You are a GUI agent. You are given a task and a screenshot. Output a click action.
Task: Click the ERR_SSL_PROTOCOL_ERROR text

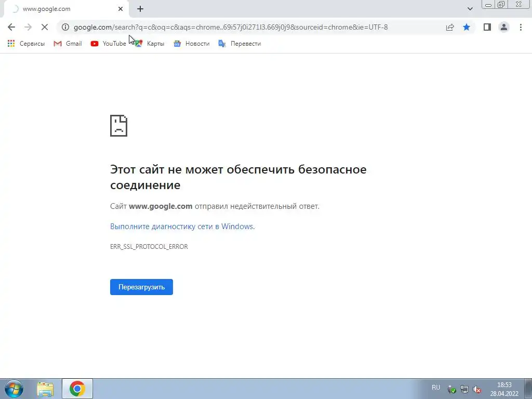tap(149, 247)
